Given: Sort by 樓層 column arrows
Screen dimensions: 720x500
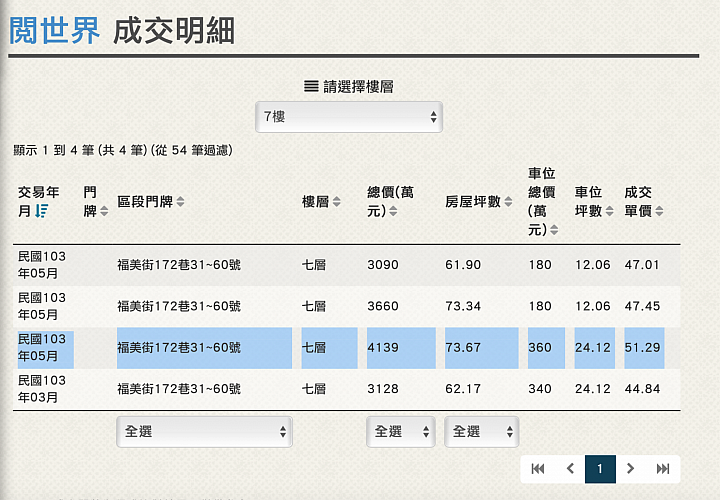Looking at the screenshot, I should click(337, 201).
